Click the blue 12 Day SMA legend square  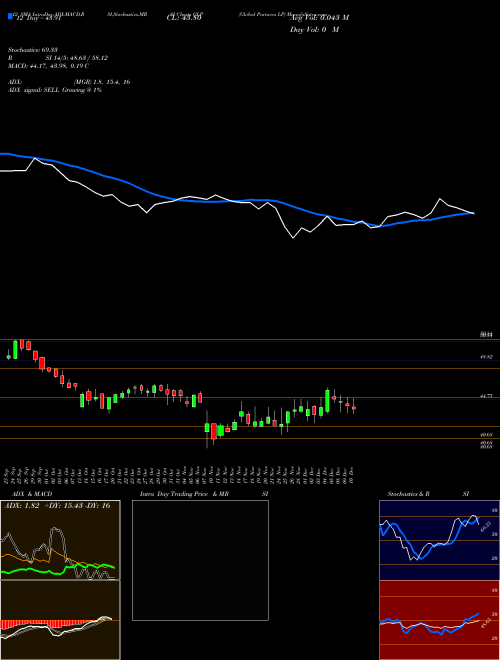coord(10,16)
